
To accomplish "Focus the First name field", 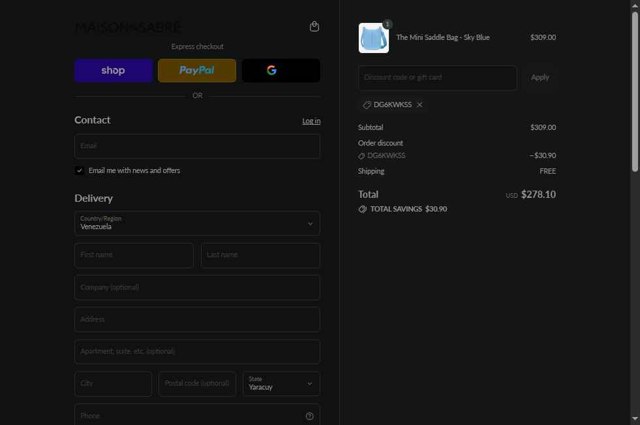I will click(x=134, y=255).
